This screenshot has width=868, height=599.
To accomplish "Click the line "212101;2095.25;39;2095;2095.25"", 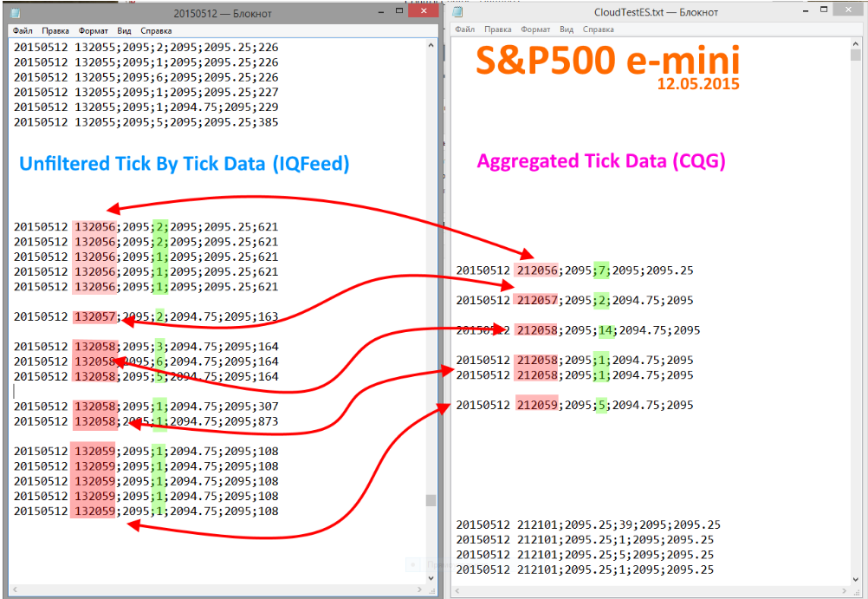I will coord(588,525).
